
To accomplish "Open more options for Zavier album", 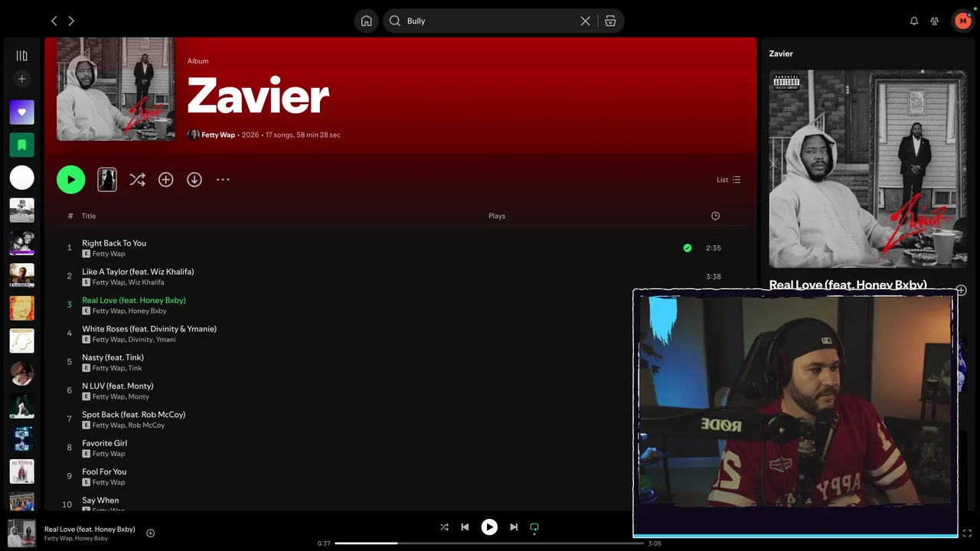I will 223,180.
